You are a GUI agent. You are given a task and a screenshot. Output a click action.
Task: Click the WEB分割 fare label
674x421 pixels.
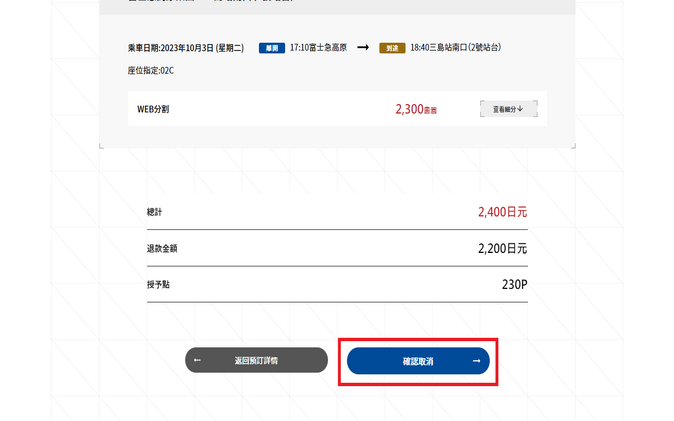153,108
